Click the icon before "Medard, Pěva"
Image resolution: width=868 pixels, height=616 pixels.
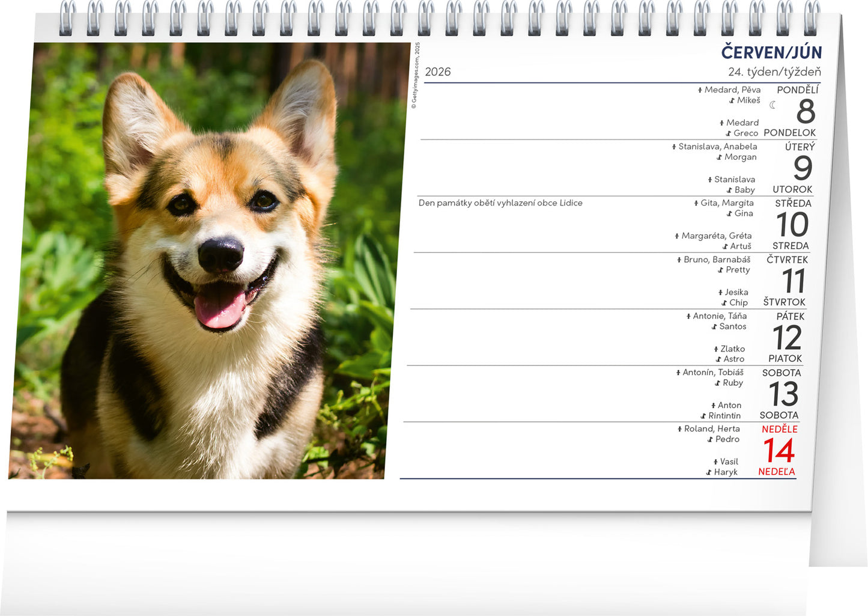(700, 90)
